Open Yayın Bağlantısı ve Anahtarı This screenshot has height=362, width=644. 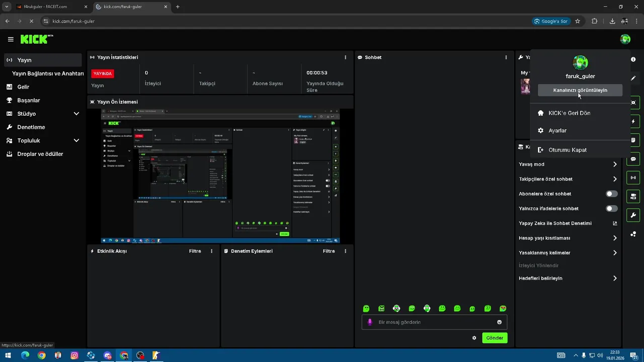(x=48, y=73)
